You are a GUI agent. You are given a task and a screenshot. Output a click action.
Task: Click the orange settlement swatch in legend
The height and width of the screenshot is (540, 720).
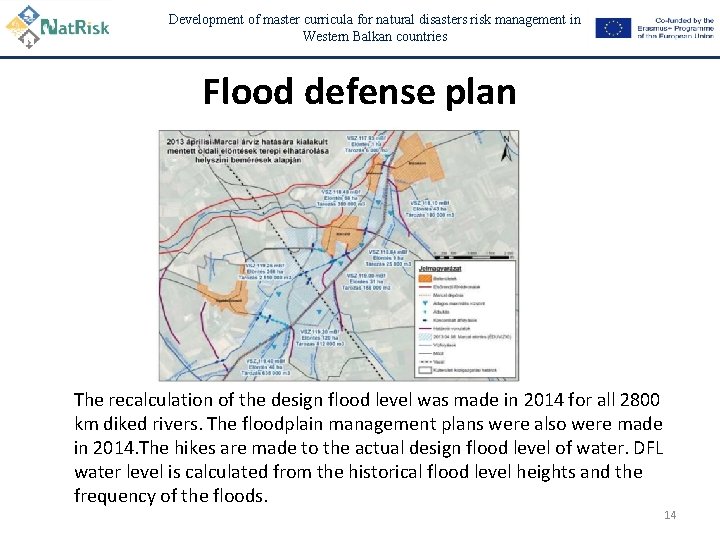(425, 278)
